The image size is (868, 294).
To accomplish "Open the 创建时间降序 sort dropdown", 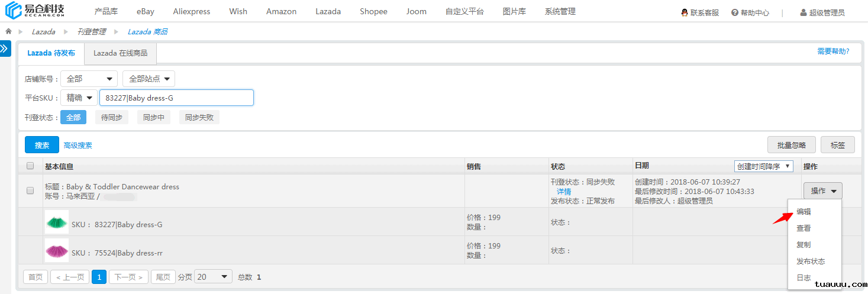I will (763, 166).
